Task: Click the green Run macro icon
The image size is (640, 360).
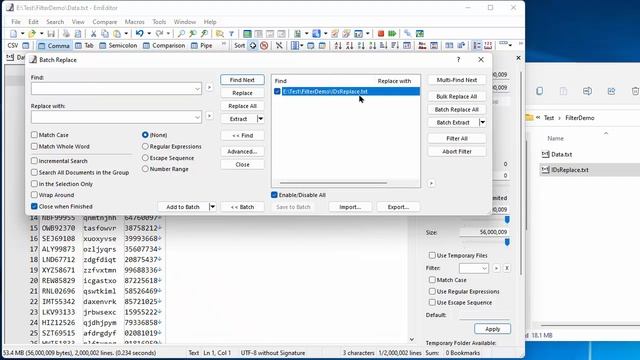Action: click(x=392, y=33)
